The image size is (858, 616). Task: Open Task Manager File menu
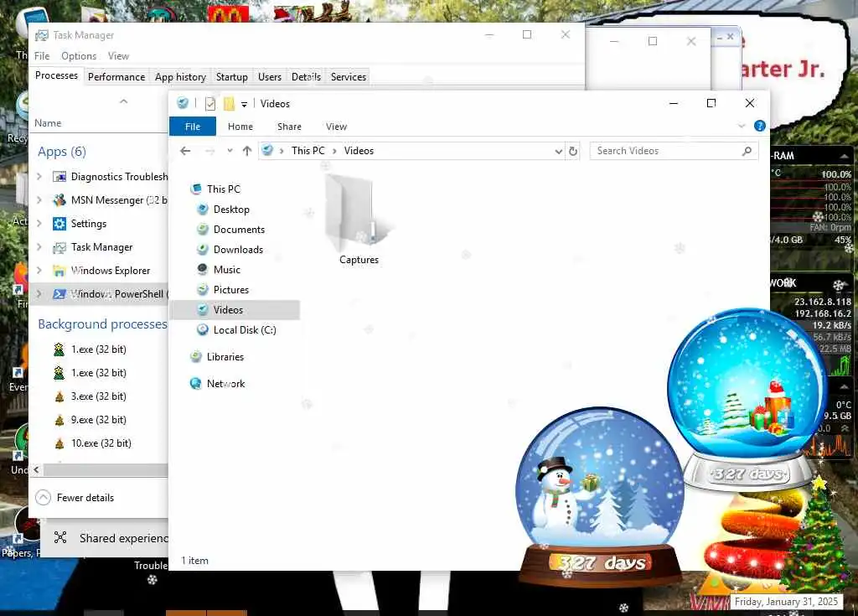click(42, 56)
